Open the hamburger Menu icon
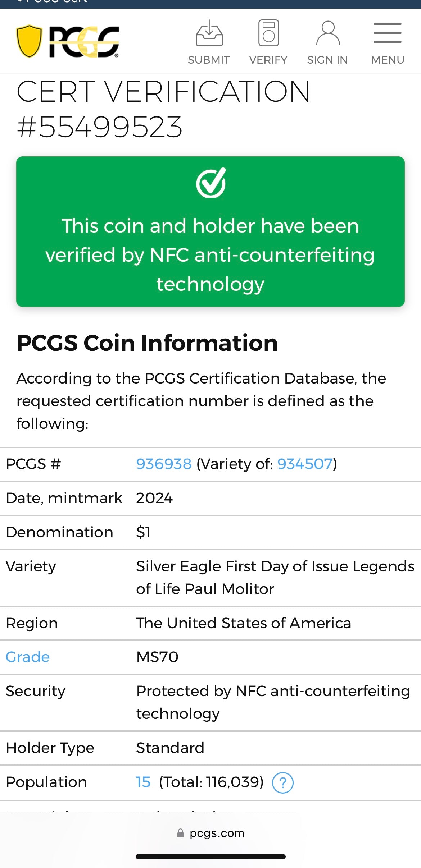The width and height of the screenshot is (421, 868). [x=388, y=32]
